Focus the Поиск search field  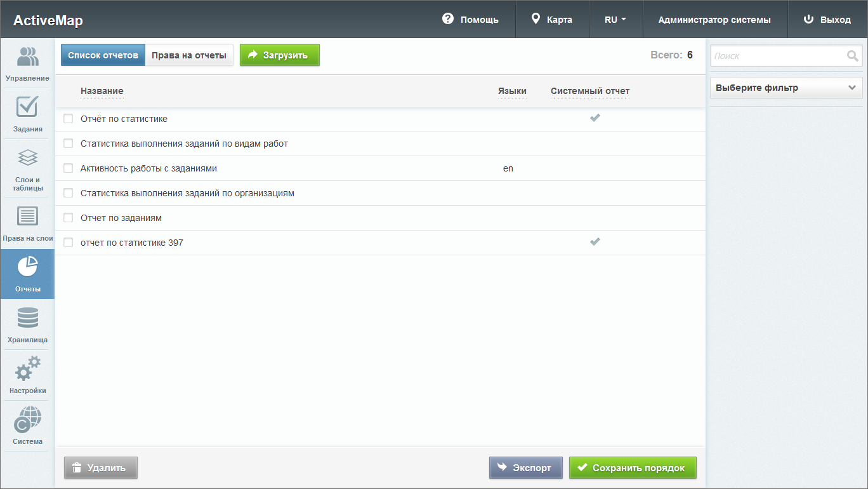(x=777, y=56)
